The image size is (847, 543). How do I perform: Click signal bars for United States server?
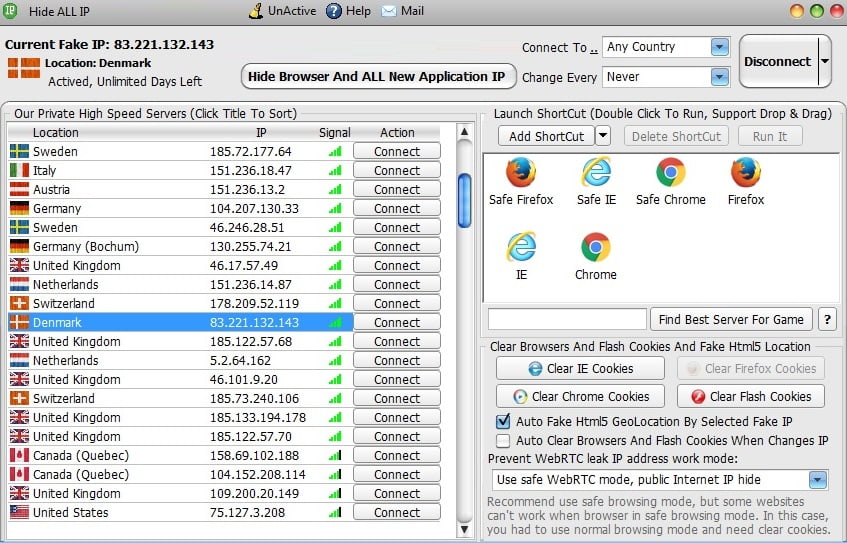tap(335, 513)
